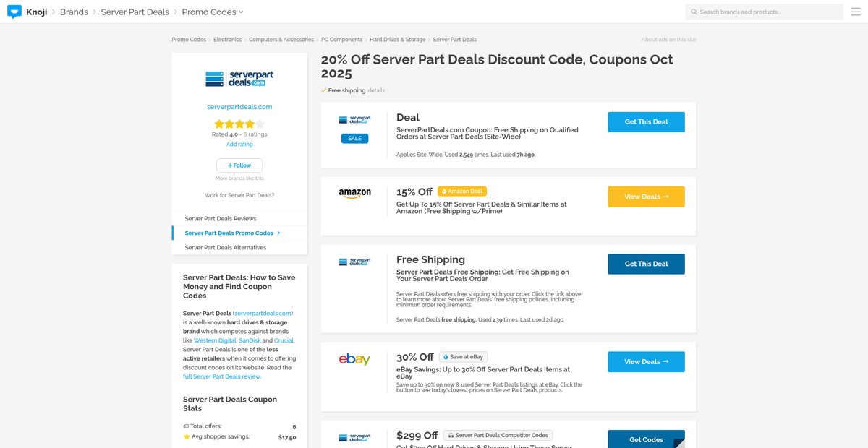Click the Save at eBay badge
Viewport: 868px width, 448px height.
(x=464, y=357)
